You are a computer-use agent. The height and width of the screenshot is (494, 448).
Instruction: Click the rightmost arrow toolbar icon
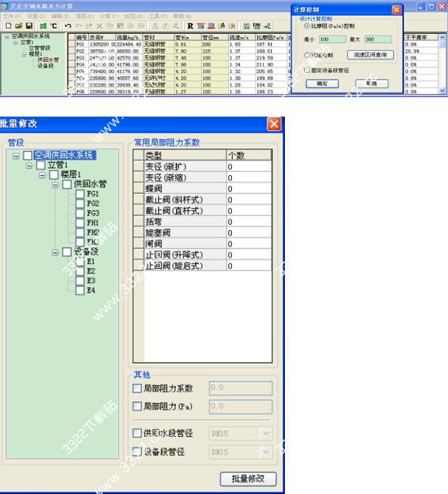coord(267,26)
